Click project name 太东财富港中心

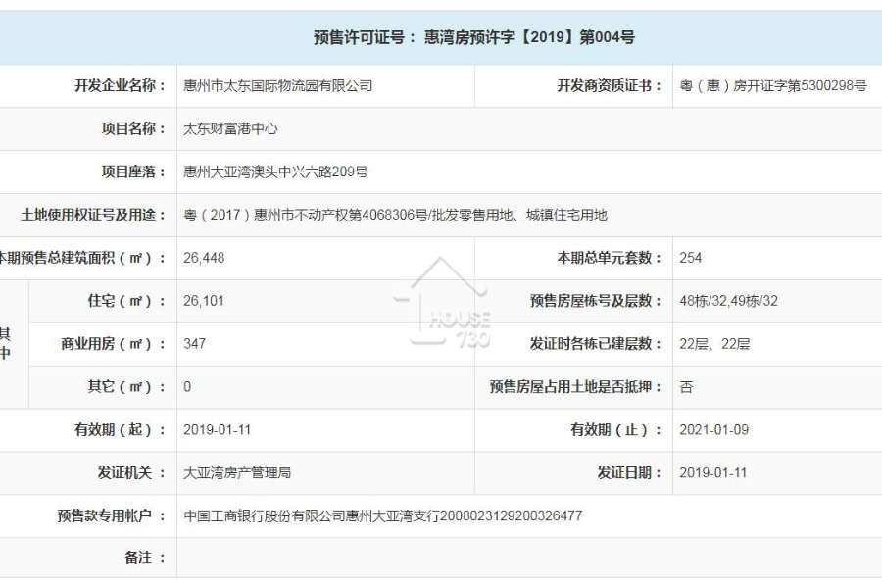pos(230,128)
